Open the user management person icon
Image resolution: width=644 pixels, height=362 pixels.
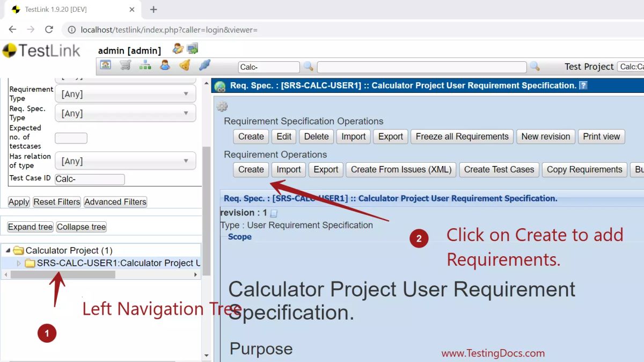(165, 66)
